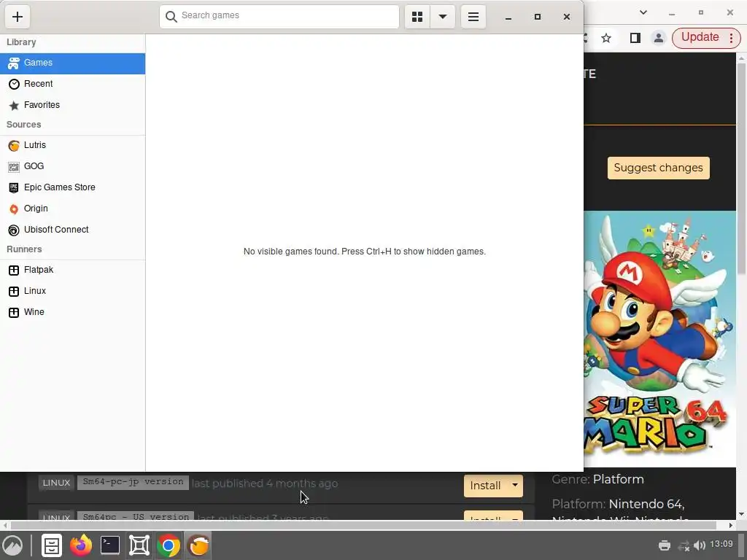
Task: Expand the Install dropdown arrow for Sm64-pc-jp version
Action: click(515, 486)
